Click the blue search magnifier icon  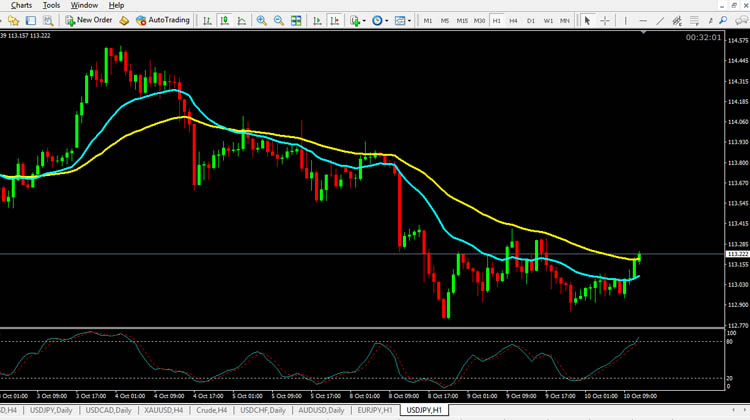723,21
